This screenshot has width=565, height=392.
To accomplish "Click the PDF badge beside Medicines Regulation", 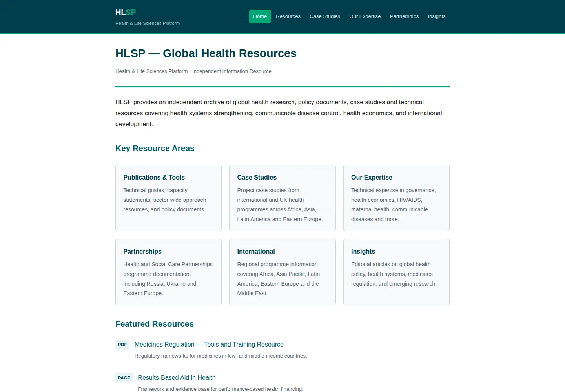I will tap(122, 345).
